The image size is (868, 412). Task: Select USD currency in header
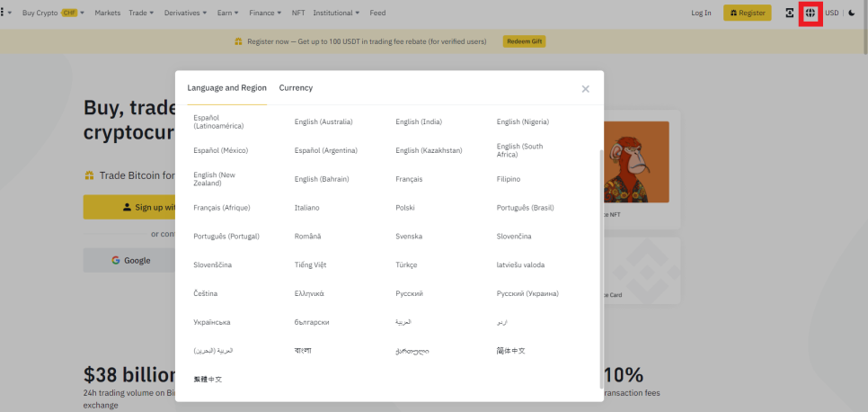832,13
